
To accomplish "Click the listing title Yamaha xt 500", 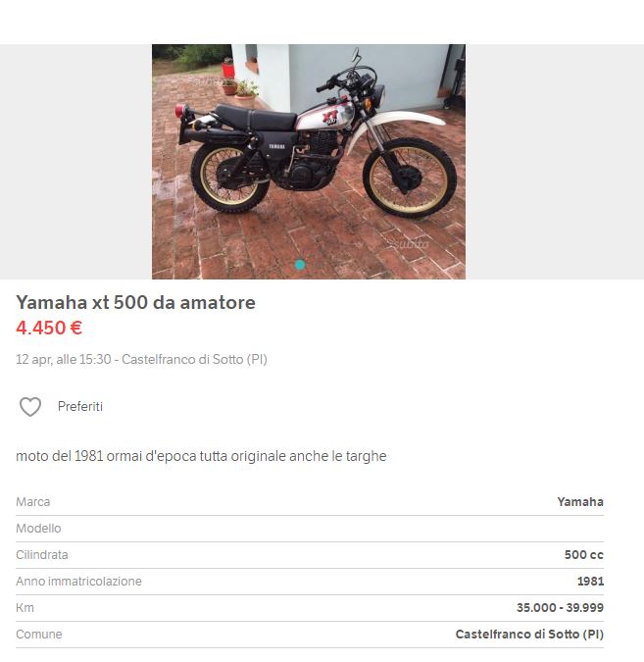I will (x=135, y=302).
